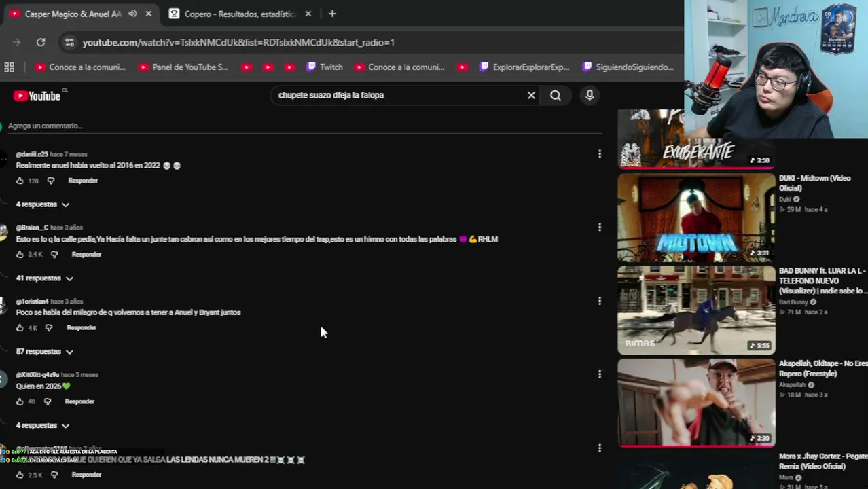The height and width of the screenshot is (489, 868).
Task: Click Responder under 'Quien en 2026'
Action: pyautogui.click(x=79, y=402)
